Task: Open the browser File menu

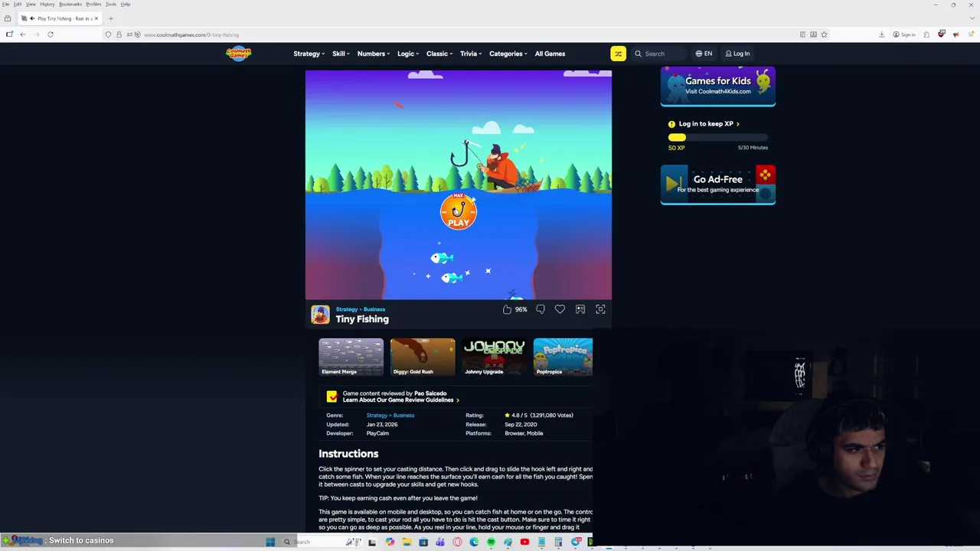Action: [x=5, y=4]
